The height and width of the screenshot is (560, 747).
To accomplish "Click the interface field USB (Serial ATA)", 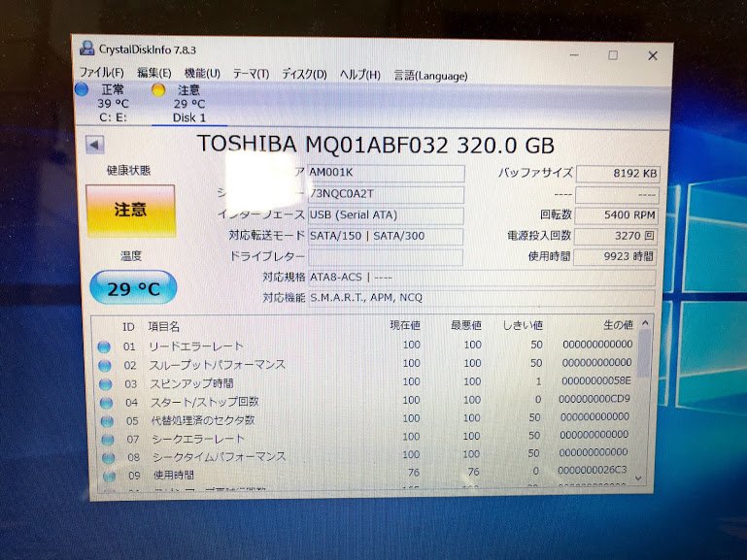I will (386, 215).
